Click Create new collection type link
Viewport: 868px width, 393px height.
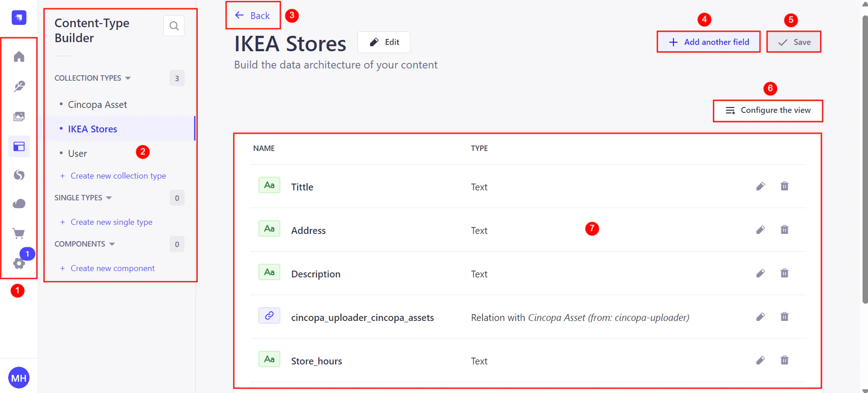[113, 176]
